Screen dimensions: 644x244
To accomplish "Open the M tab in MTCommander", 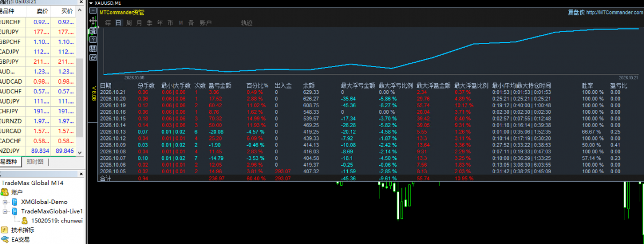I will click(181, 23).
